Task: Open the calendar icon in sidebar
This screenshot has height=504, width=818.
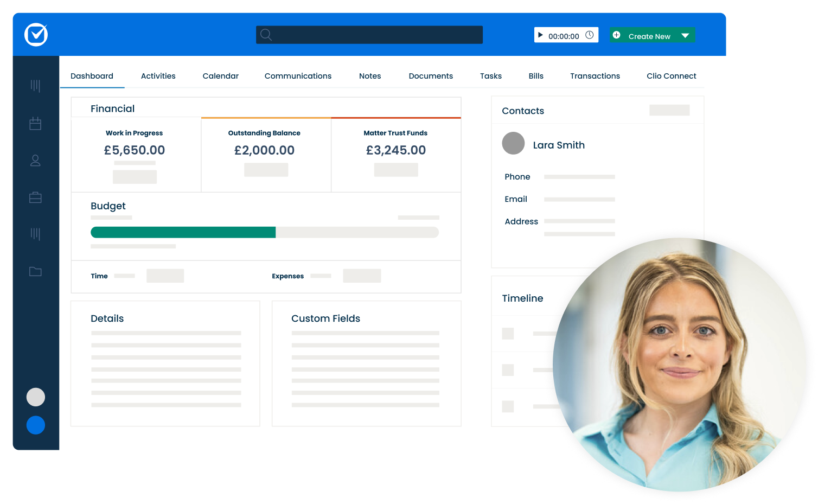Action: [x=35, y=124]
